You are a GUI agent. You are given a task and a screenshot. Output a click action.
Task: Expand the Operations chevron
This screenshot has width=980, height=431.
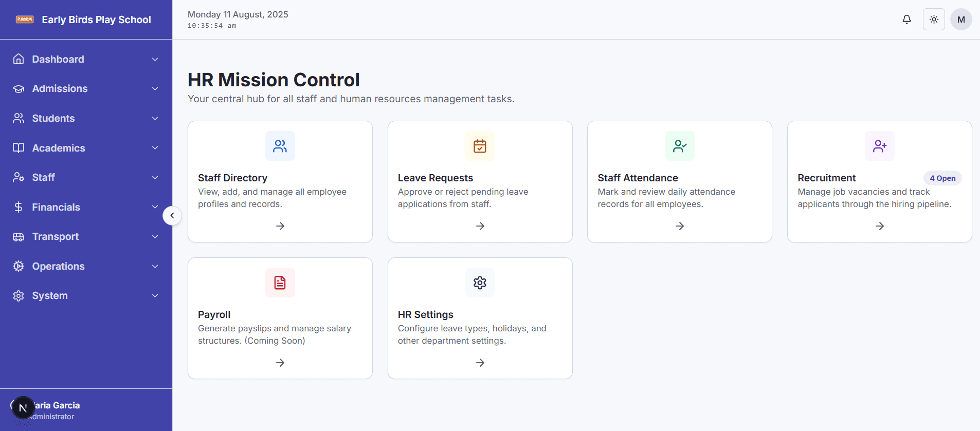tap(155, 266)
